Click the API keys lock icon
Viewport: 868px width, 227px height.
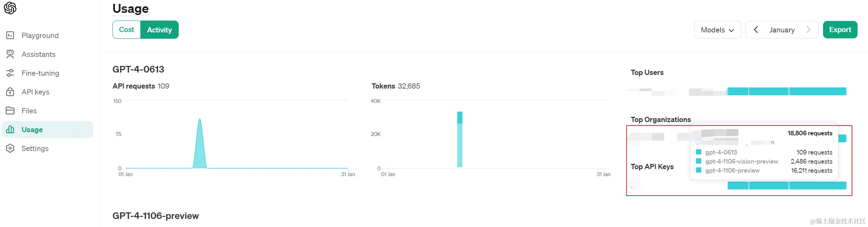[10, 92]
